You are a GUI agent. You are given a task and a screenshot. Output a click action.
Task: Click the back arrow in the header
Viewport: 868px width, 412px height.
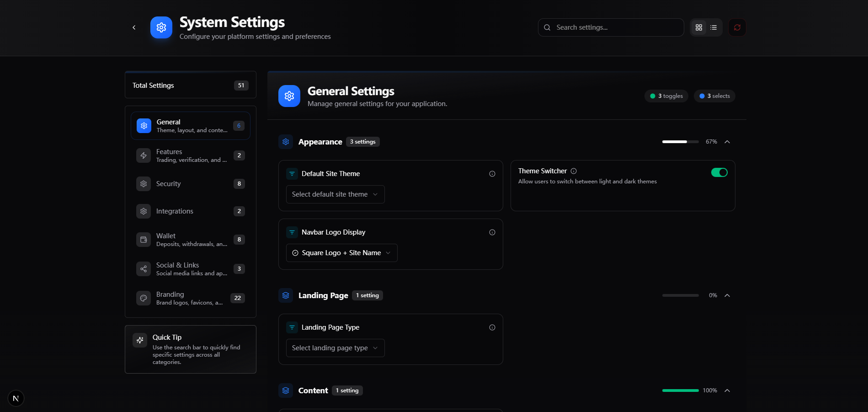[x=134, y=27]
